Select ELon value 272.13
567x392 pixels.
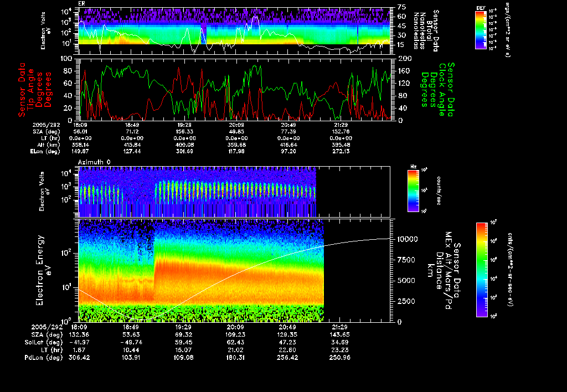[x=341, y=152]
